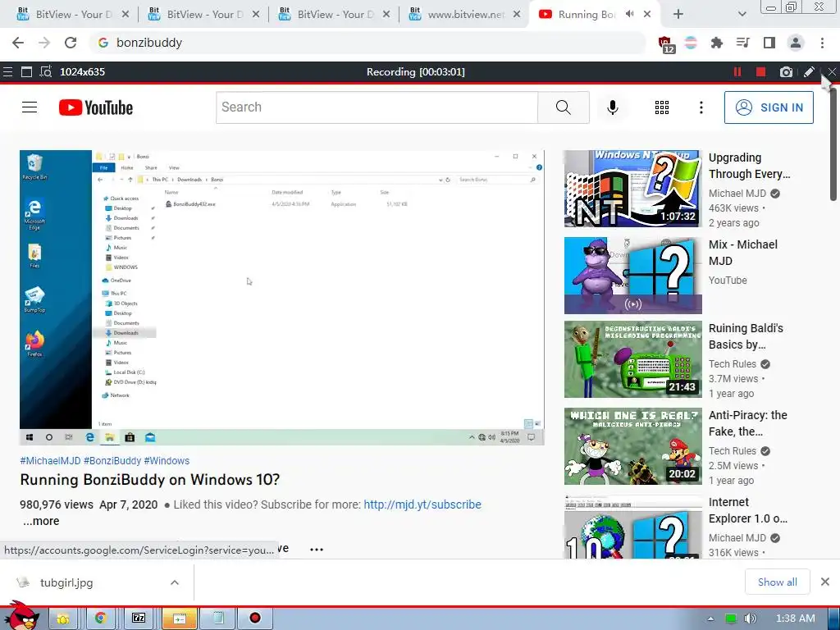Viewport: 840px width, 630px height.
Task: Open the tubgirl.jpg download options chevron
Action: 175,582
